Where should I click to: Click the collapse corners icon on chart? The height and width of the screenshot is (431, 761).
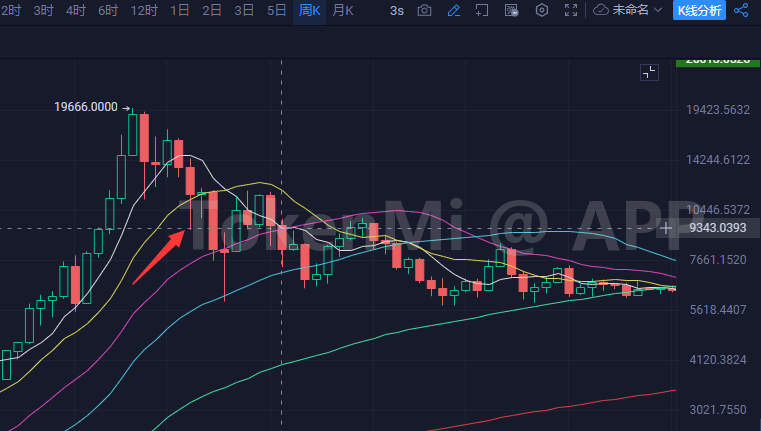click(x=649, y=72)
